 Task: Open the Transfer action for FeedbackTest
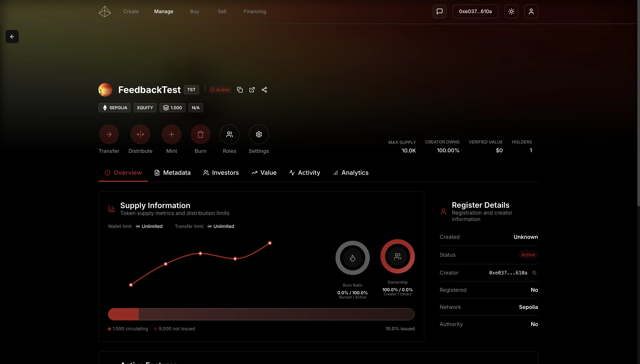tap(109, 134)
